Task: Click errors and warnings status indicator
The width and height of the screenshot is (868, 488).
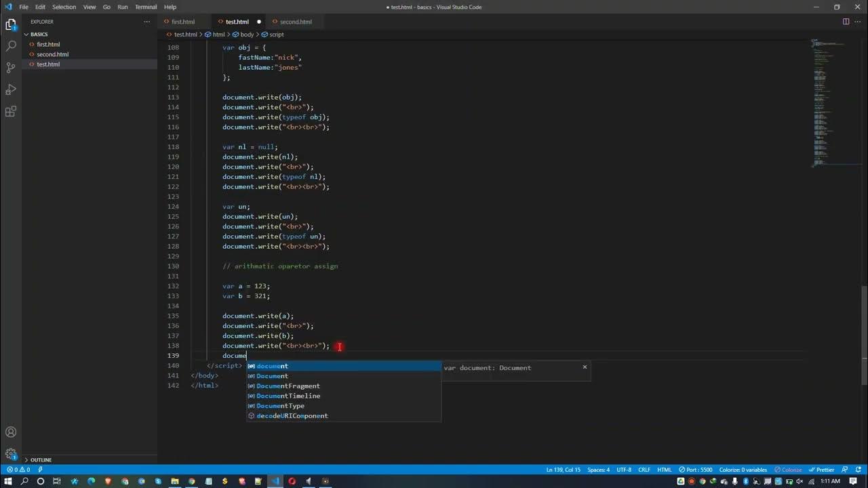Action: pos(18,470)
